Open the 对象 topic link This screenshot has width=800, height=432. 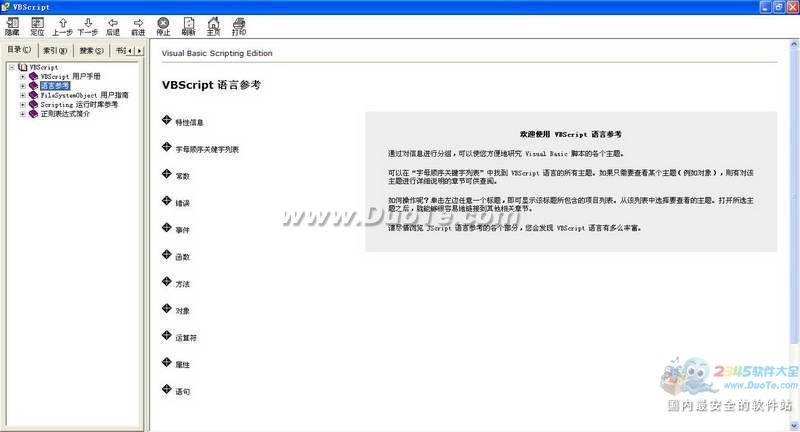[x=183, y=311]
